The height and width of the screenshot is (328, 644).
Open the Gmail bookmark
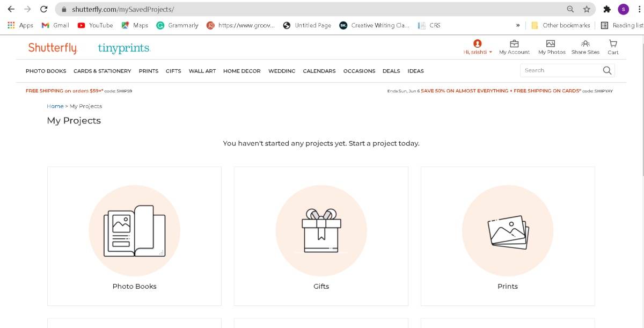tap(55, 25)
